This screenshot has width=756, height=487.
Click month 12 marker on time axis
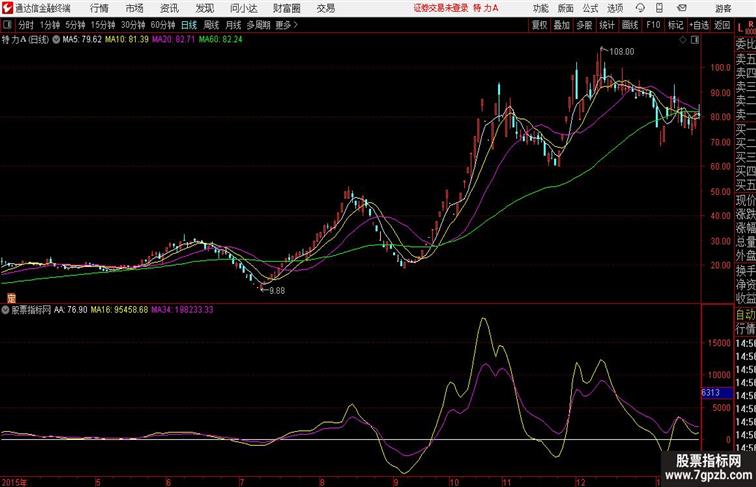(580, 482)
